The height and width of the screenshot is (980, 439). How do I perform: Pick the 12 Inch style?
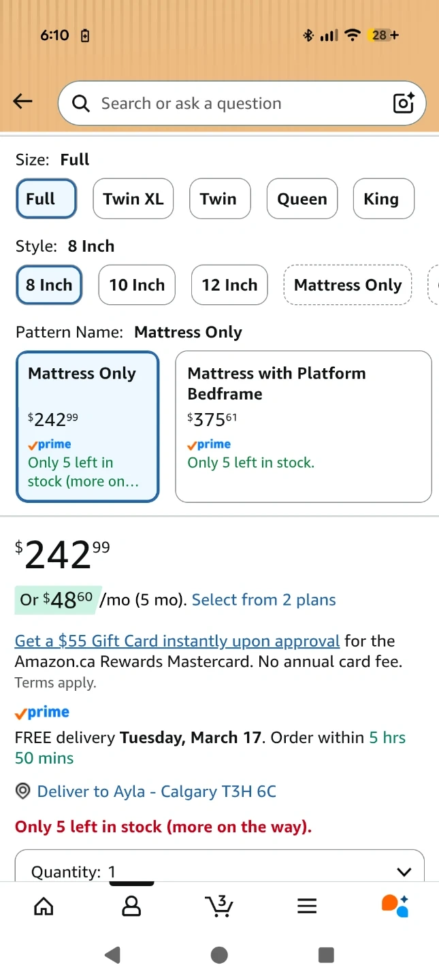[229, 284]
